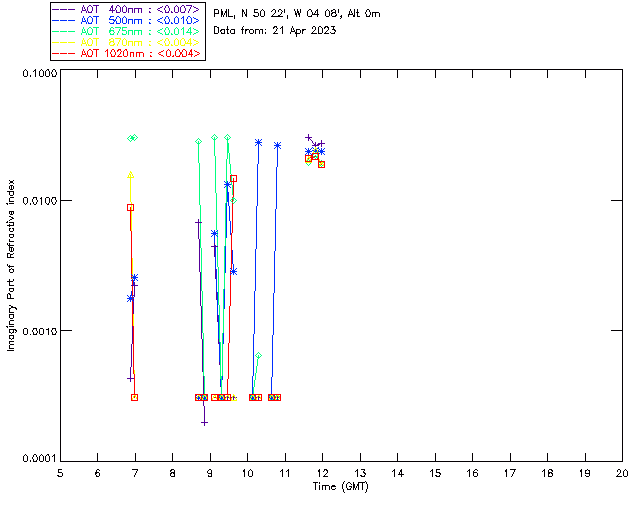Screen dimensions: 640x512
Task: Click the x-axis tick label 6
Action: pyautogui.click(x=98, y=473)
